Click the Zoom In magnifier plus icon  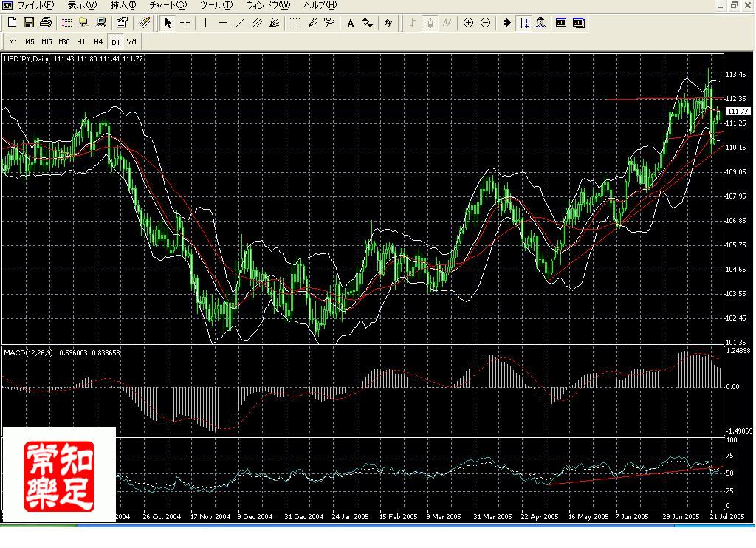pos(468,23)
